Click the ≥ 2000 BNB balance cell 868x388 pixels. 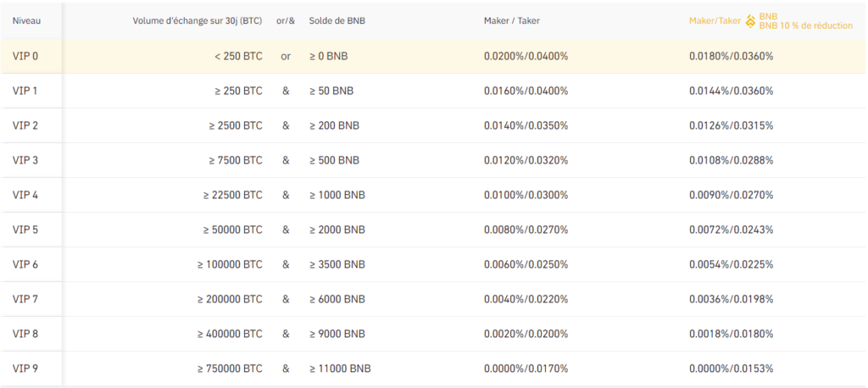337,230
